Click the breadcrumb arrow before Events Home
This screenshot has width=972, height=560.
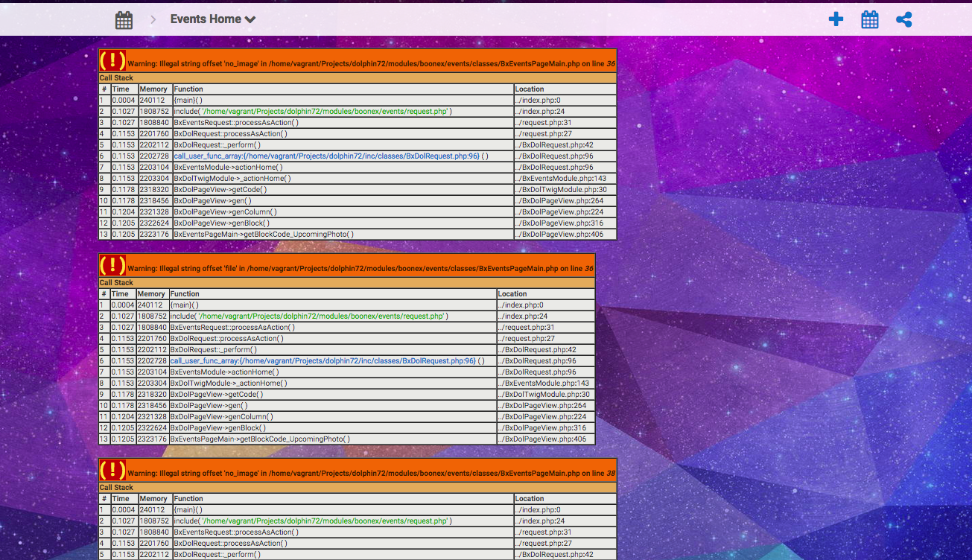pos(153,19)
